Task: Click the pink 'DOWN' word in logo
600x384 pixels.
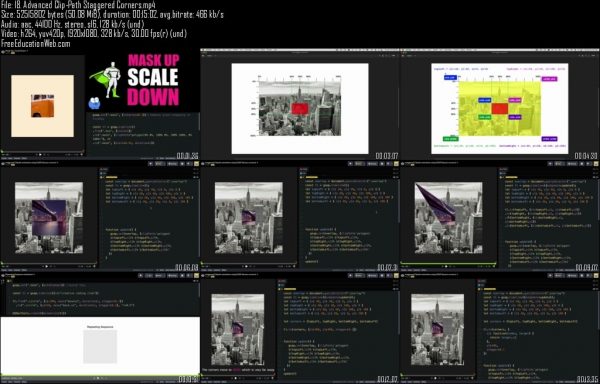Action: (153, 96)
